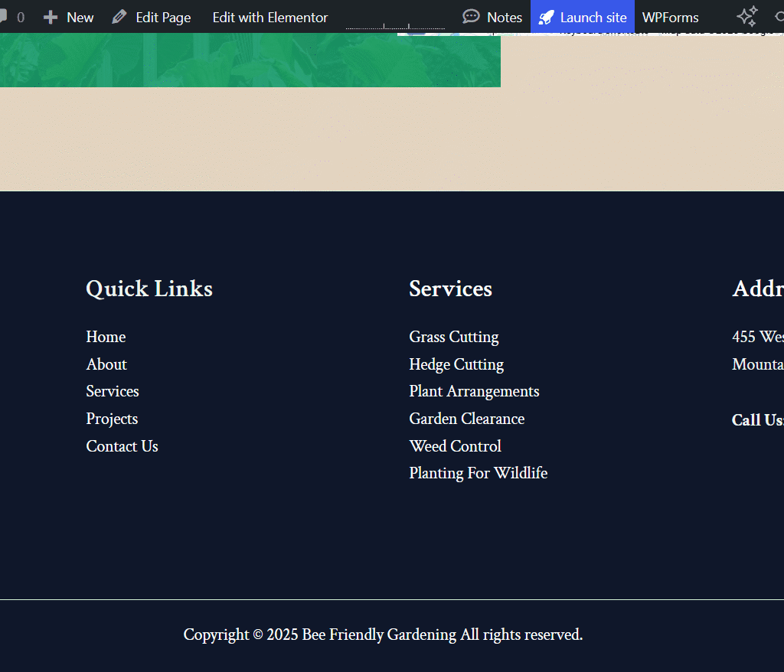
Task: Select the Hedge Cutting service link
Action: pos(456,364)
